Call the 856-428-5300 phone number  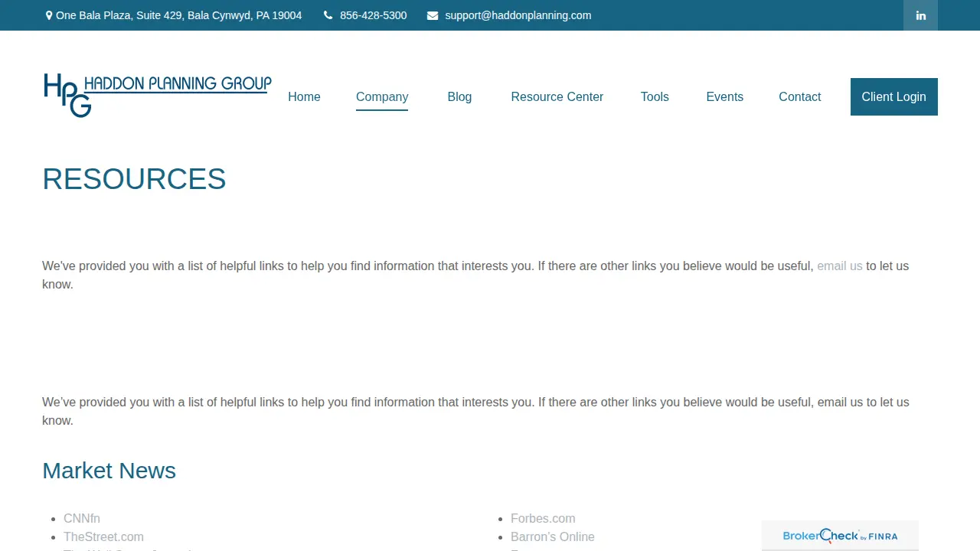pos(373,15)
